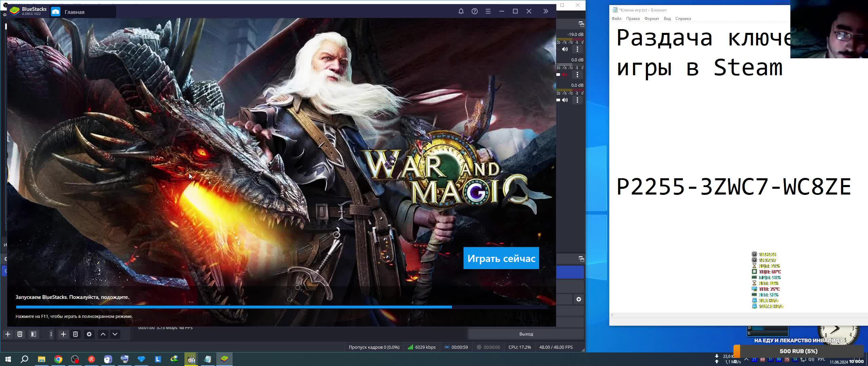
Task: Open BlueStacks notifications bell
Action: pyautogui.click(x=461, y=11)
